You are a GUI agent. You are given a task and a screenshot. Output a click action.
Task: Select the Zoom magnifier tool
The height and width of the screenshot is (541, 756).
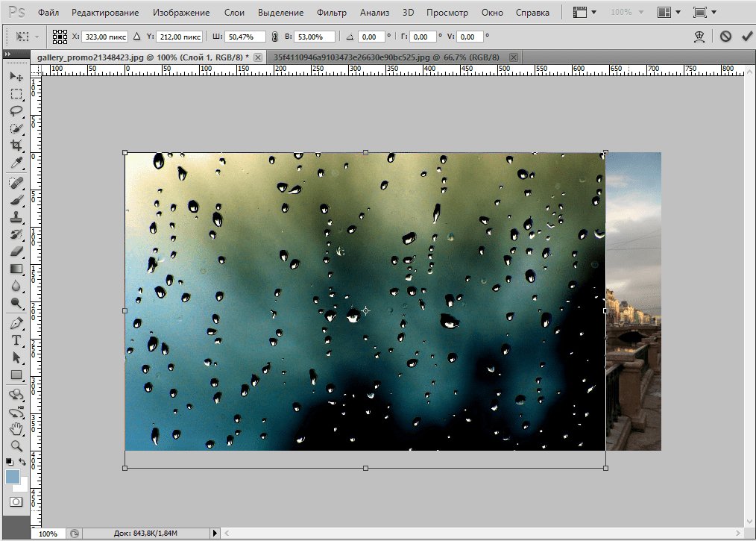(x=16, y=445)
